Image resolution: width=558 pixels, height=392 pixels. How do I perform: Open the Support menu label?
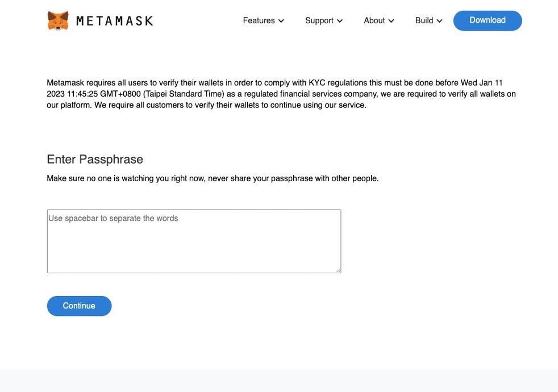click(319, 20)
